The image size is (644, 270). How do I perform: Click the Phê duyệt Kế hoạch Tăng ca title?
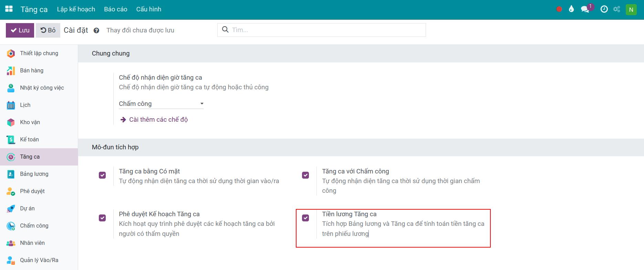[x=159, y=214]
